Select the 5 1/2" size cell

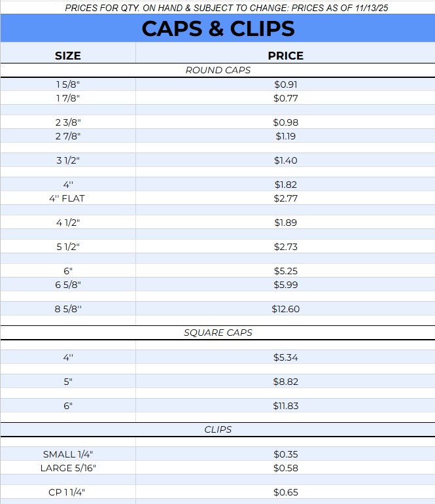(x=68, y=247)
